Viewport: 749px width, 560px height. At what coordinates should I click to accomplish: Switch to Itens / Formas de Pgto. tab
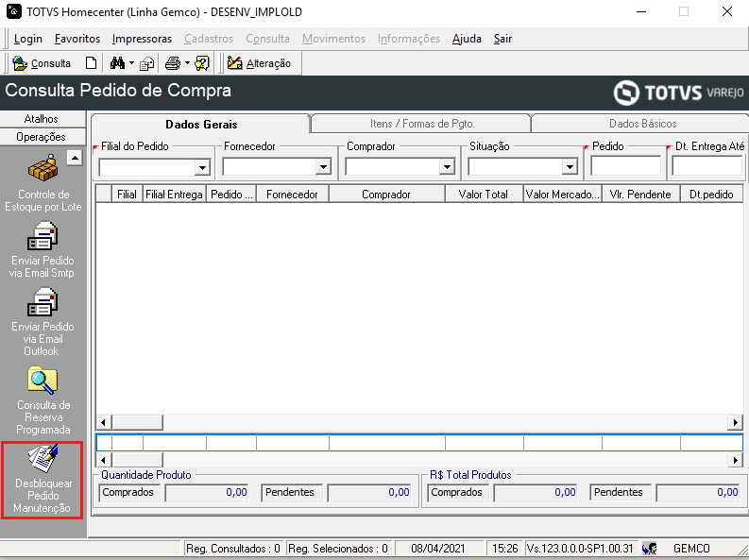pyautogui.click(x=422, y=124)
